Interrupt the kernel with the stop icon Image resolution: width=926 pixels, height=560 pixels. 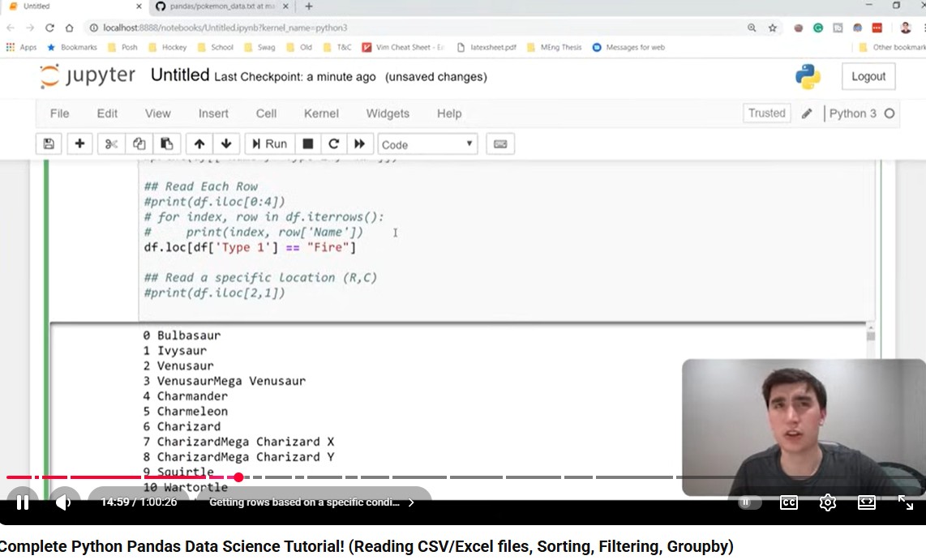(x=308, y=144)
